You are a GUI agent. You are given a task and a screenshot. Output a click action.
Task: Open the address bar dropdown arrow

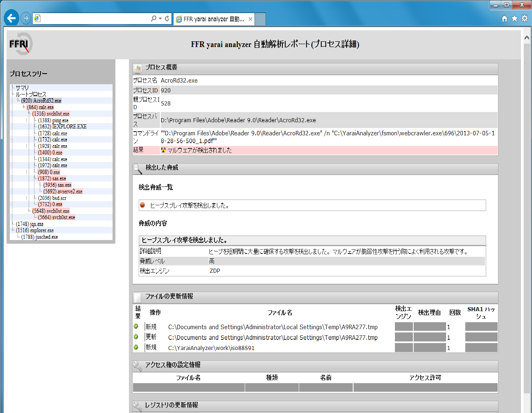160,18
